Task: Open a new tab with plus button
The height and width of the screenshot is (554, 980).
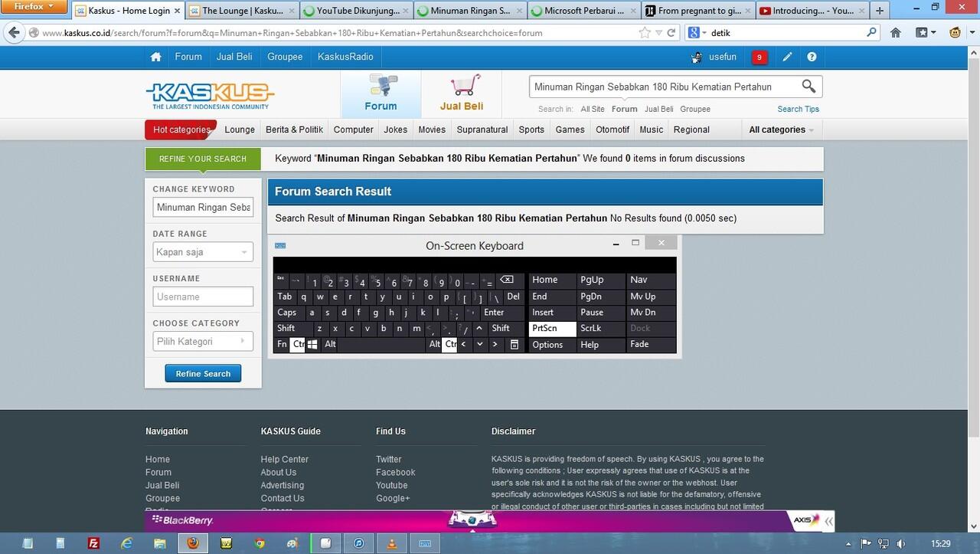Action: [x=880, y=11]
